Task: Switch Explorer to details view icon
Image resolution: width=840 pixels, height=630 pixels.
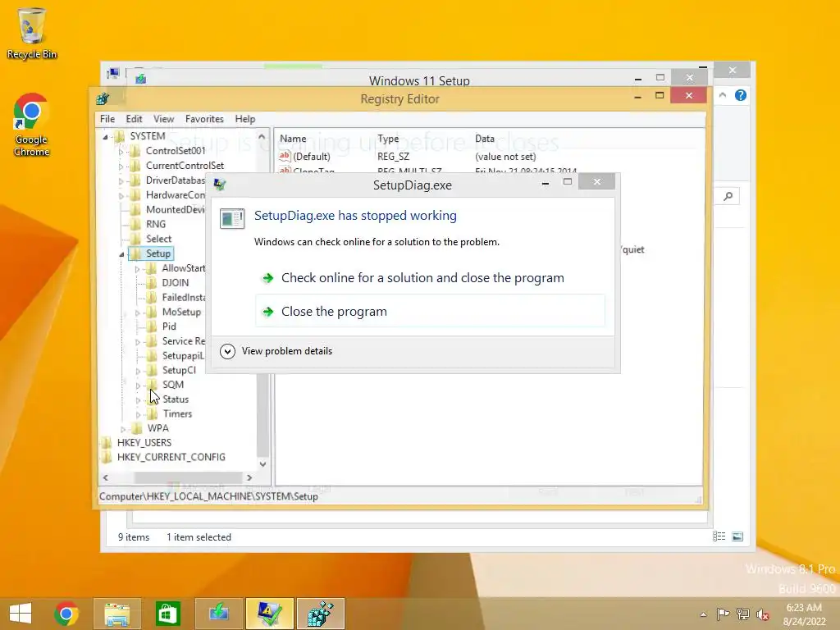Action: (x=719, y=536)
